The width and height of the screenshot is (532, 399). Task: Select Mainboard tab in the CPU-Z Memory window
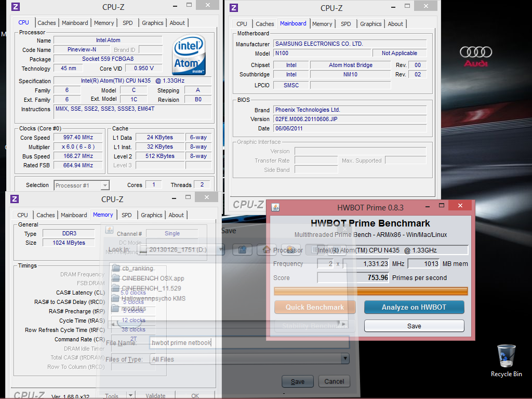[x=74, y=215]
